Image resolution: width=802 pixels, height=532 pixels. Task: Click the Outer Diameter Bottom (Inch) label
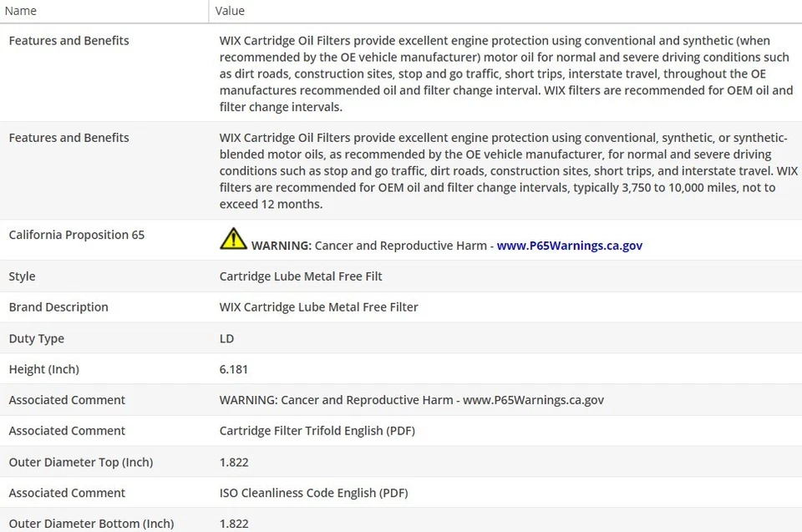(x=92, y=524)
